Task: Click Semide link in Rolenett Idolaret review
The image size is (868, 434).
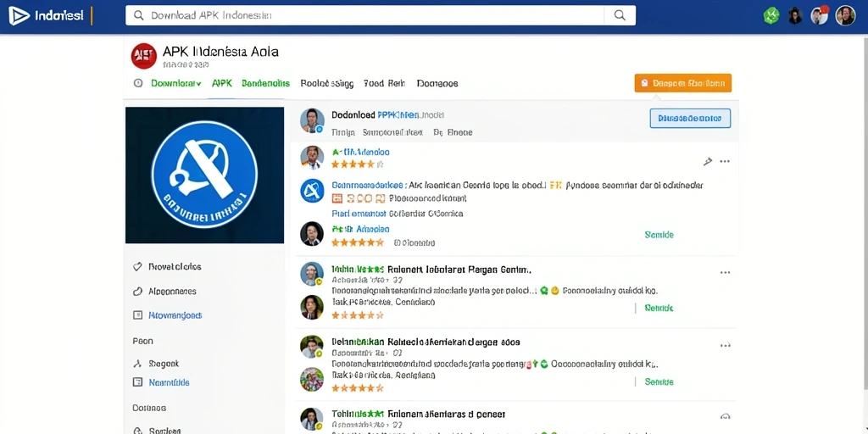Action: pyautogui.click(x=659, y=308)
